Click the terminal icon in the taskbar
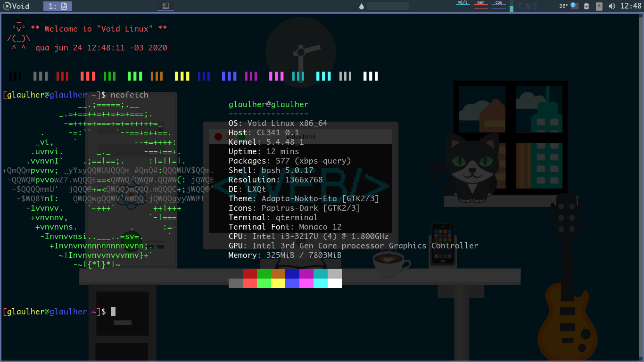 click(x=165, y=6)
